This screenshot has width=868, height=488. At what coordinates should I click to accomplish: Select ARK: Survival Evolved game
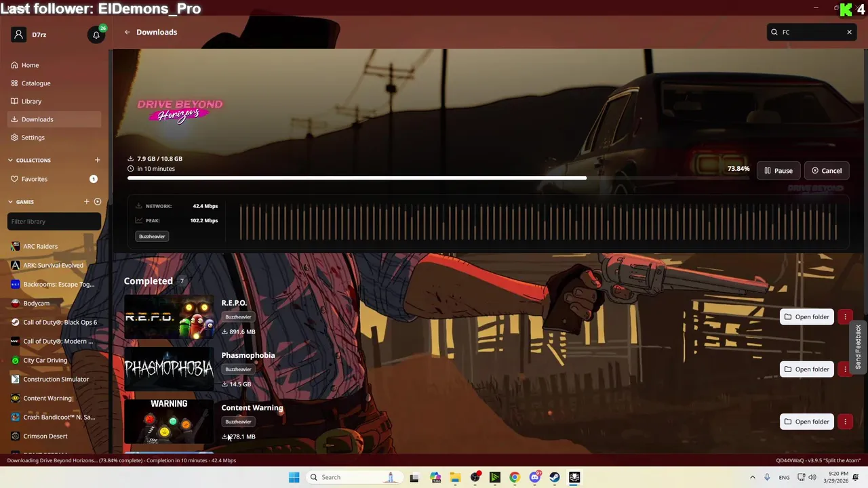(54, 266)
